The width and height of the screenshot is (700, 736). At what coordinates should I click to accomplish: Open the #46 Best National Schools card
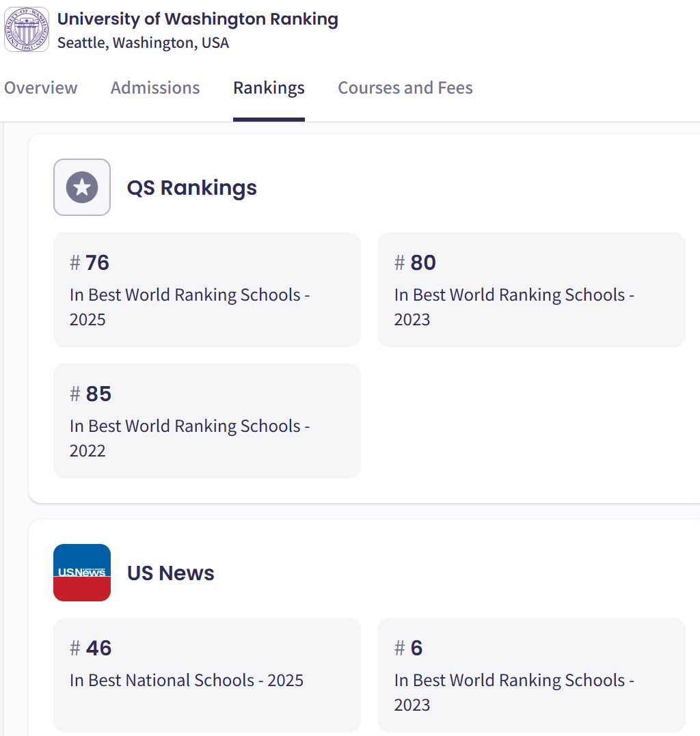(207, 675)
